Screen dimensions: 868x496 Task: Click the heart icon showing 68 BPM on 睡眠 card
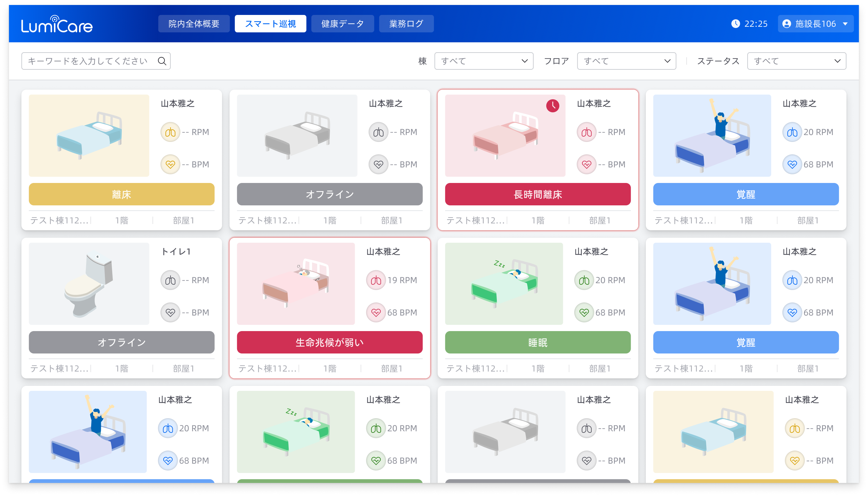point(584,312)
